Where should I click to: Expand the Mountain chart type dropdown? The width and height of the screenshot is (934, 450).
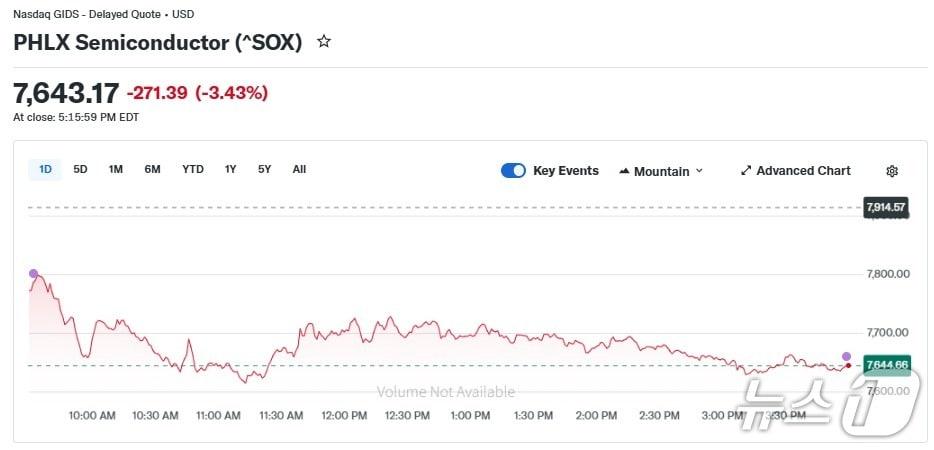(699, 171)
